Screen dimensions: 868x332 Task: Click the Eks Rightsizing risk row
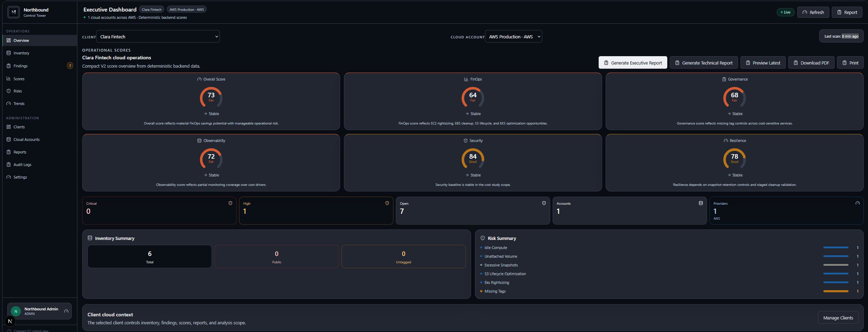tap(669, 282)
